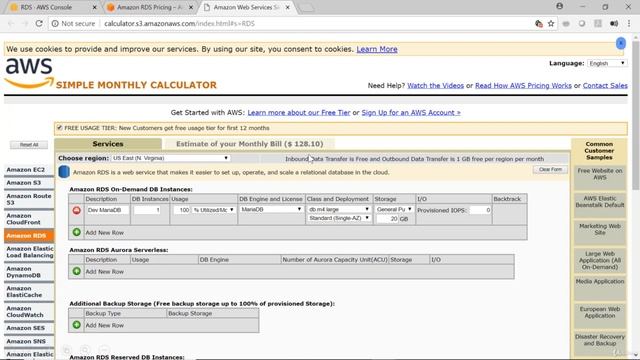Open the DB Engine MariaDB dropdown
The image size is (640, 360).
(271, 209)
